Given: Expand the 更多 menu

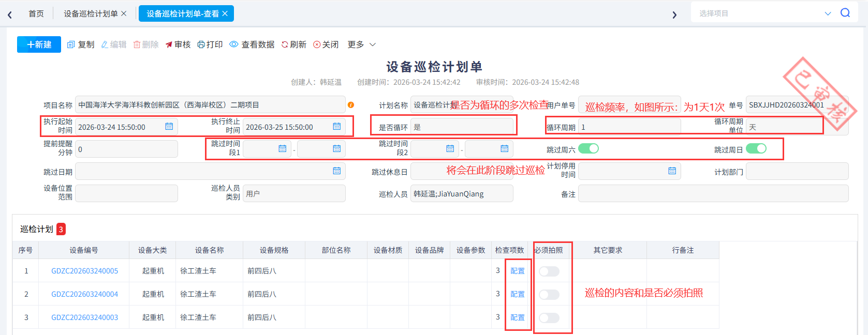Looking at the screenshot, I should point(361,44).
